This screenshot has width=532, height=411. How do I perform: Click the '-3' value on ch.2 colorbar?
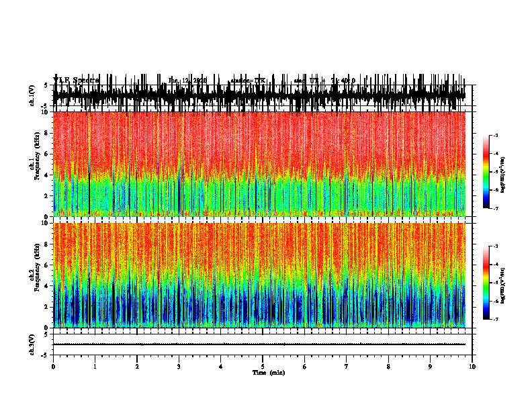point(496,246)
